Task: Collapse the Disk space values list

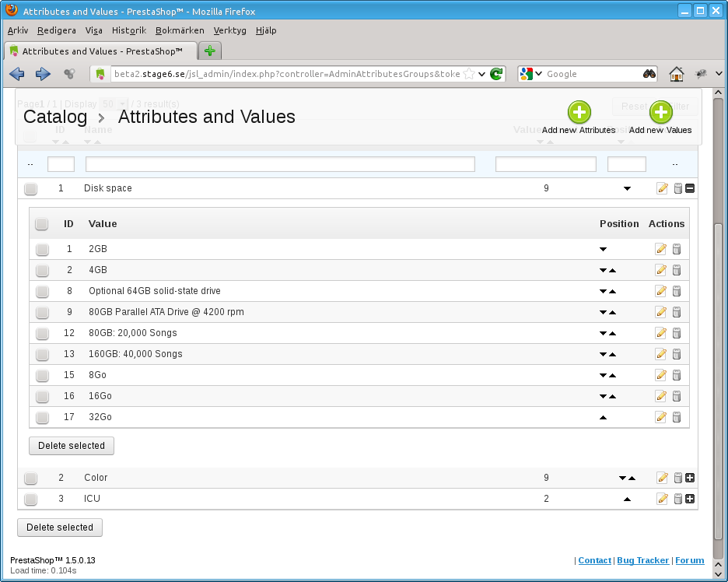Action: click(x=690, y=188)
